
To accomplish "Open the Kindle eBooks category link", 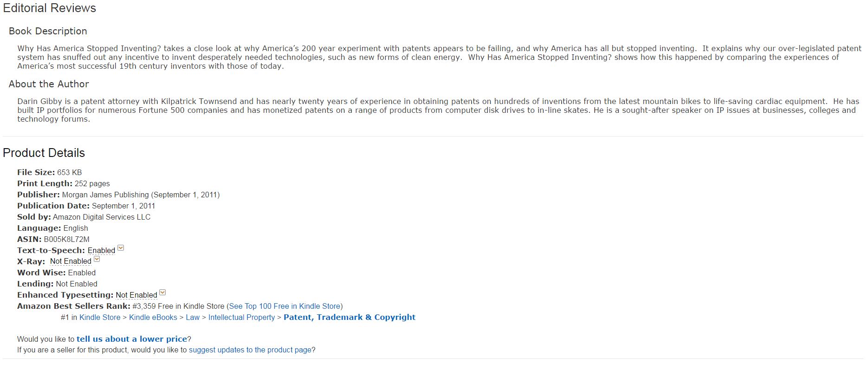I will (x=153, y=317).
